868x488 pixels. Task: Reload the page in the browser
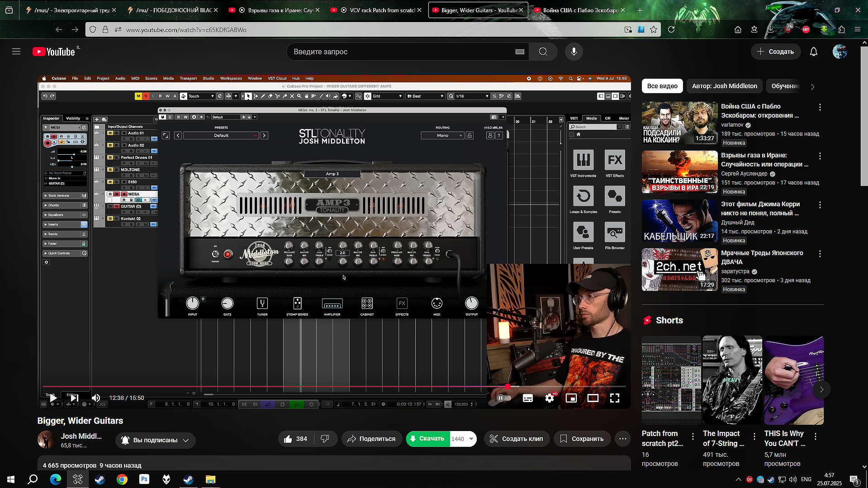(x=671, y=30)
